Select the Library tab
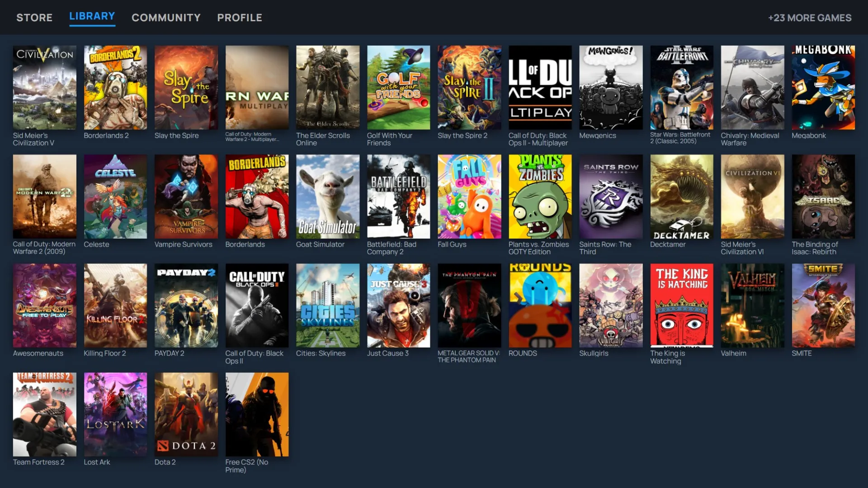The image size is (868, 488). tap(92, 16)
